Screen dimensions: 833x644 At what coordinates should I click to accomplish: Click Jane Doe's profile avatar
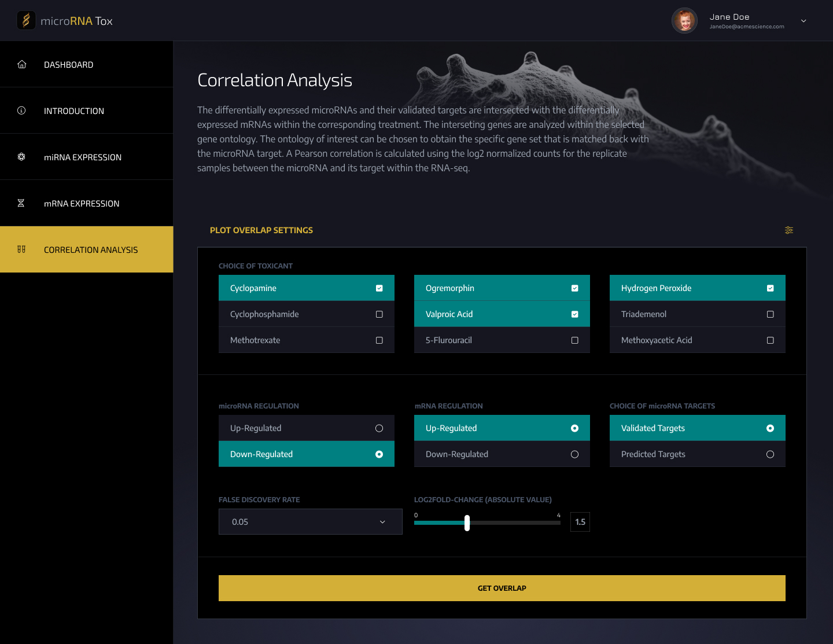(x=684, y=21)
